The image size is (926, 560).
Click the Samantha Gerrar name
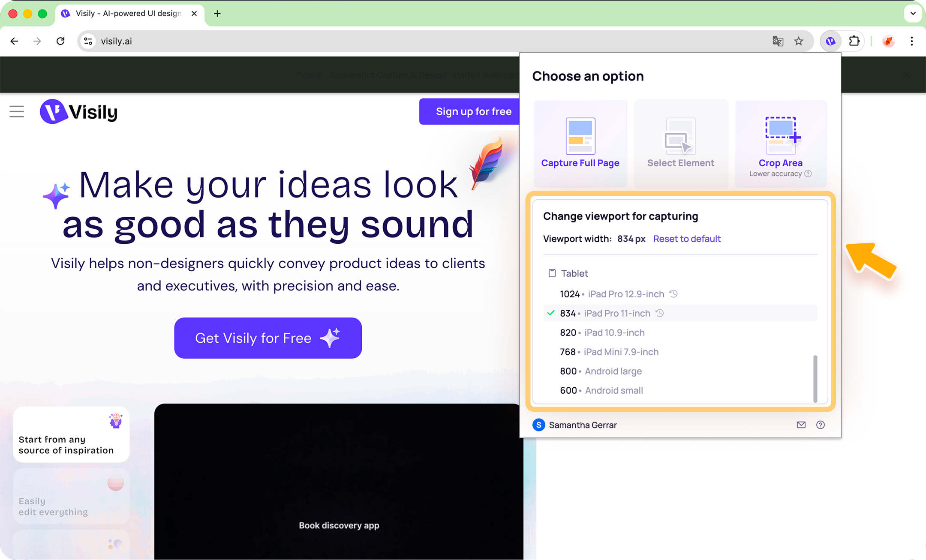point(583,425)
